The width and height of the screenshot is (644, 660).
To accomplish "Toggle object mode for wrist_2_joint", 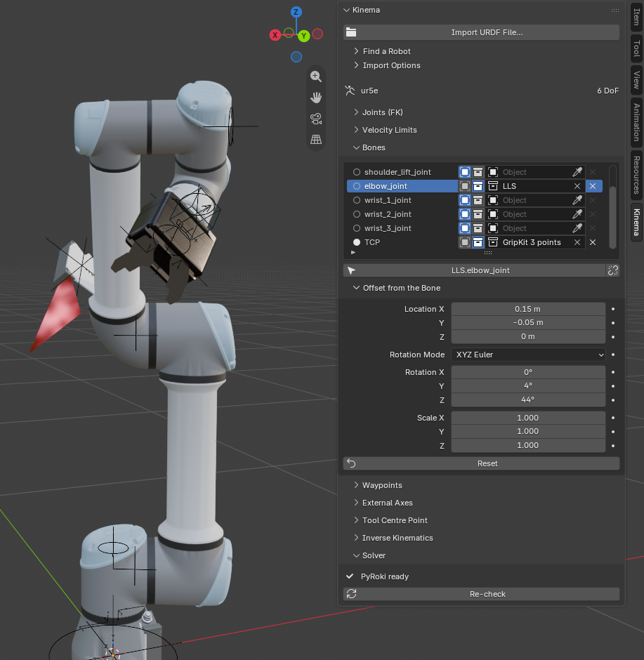I will (465, 214).
